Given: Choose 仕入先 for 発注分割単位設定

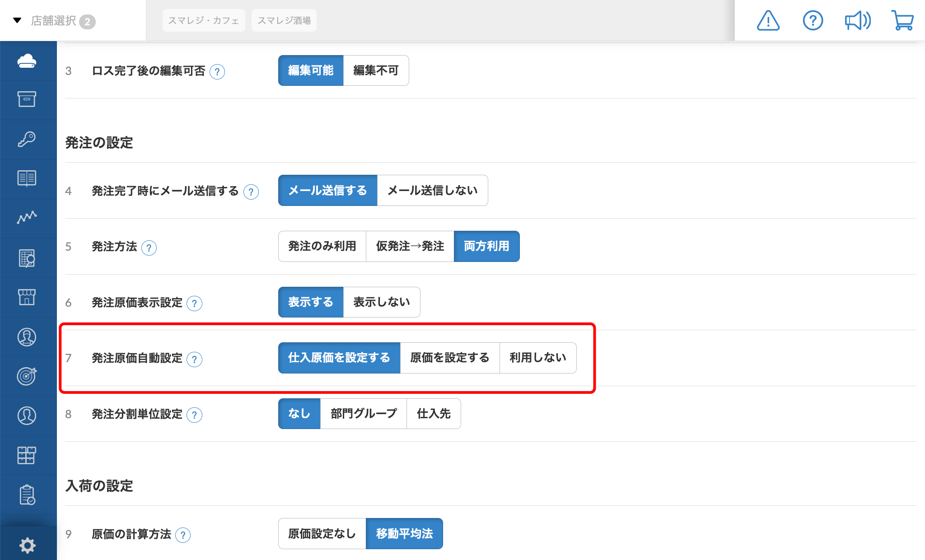Looking at the screenshot, I should pyautogui.click(x=433, y=413).
